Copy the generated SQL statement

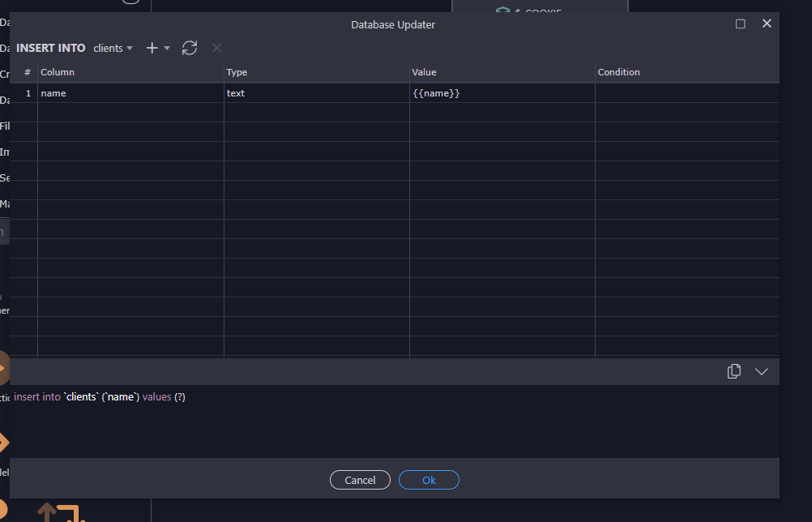pos(733,371)
